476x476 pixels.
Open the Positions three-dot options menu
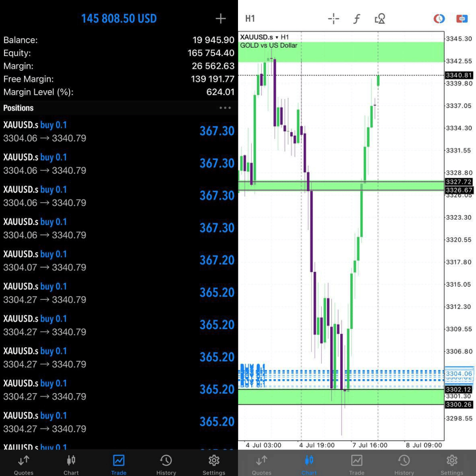(225, 108)
